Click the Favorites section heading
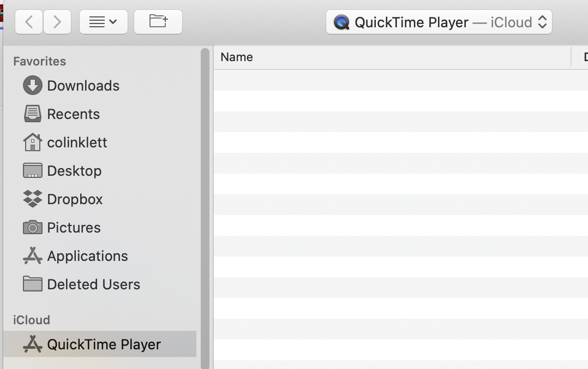The image size is (588, 369). [x=39, y=61]
